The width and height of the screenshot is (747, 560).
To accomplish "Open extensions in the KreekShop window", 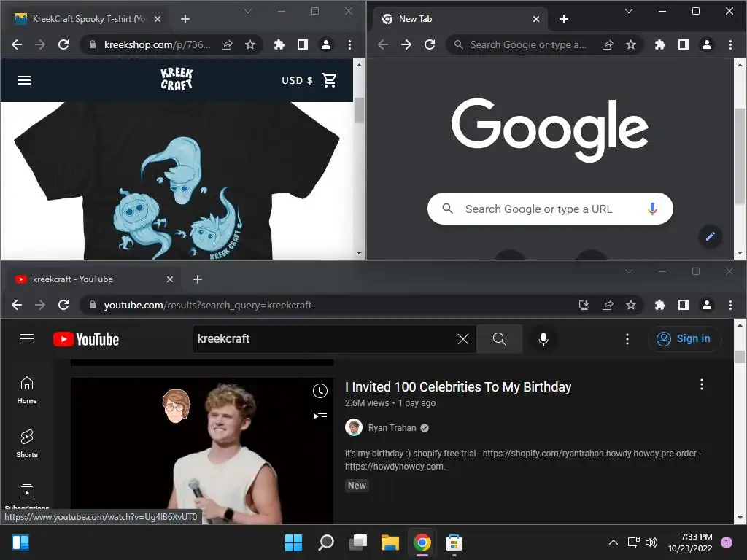I will tap(279, 44).
